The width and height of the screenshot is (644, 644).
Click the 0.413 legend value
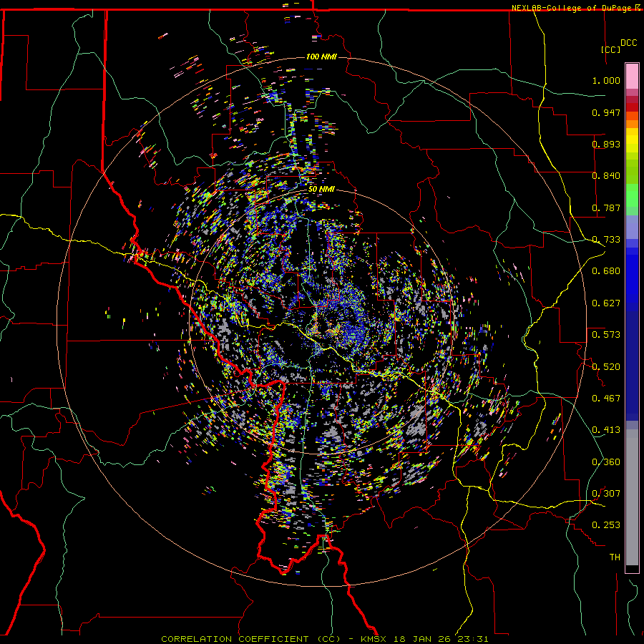[606, 430]
